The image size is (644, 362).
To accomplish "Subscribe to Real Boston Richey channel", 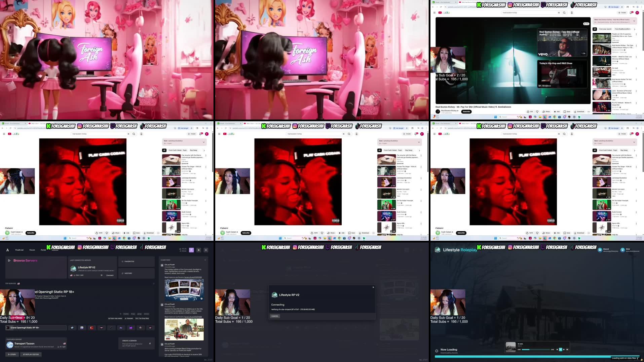I will tap(466, 111).
